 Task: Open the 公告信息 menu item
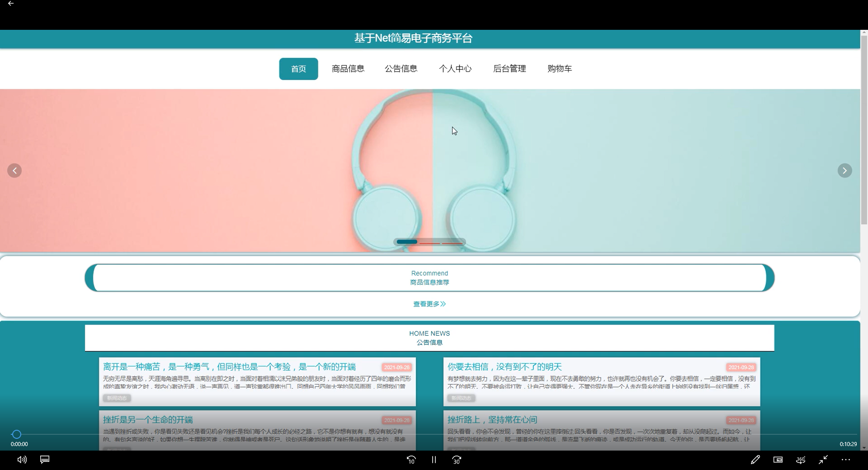pyautogui.click(x=401, y=69)
